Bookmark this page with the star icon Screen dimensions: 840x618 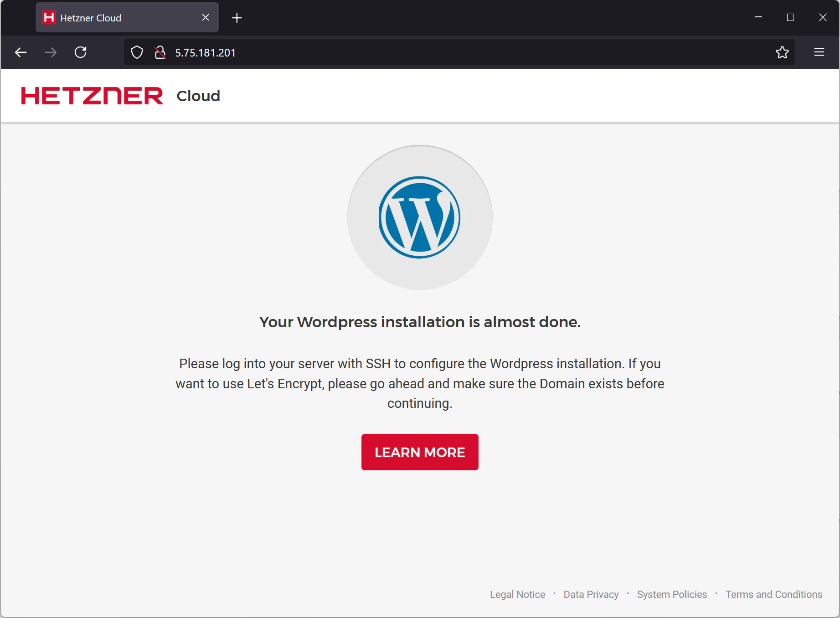(782, 52)
